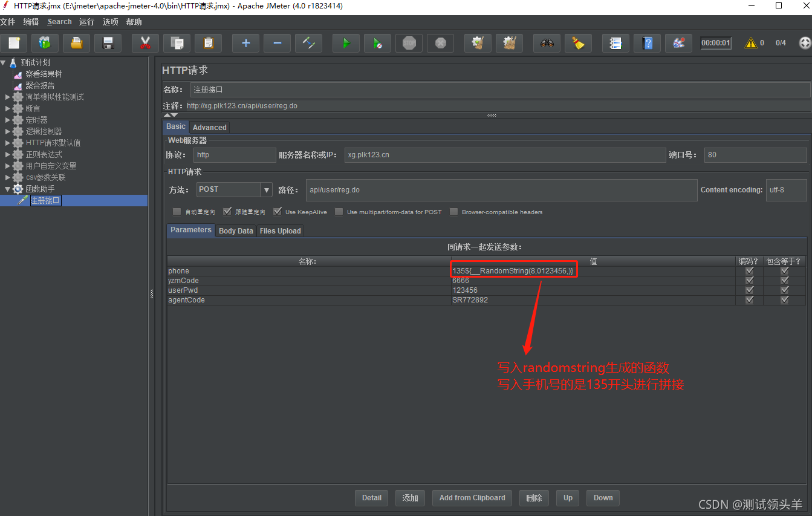Save test plan with floppy icon
The height and width of the screenshot is (516, 812).
(108, 43)
